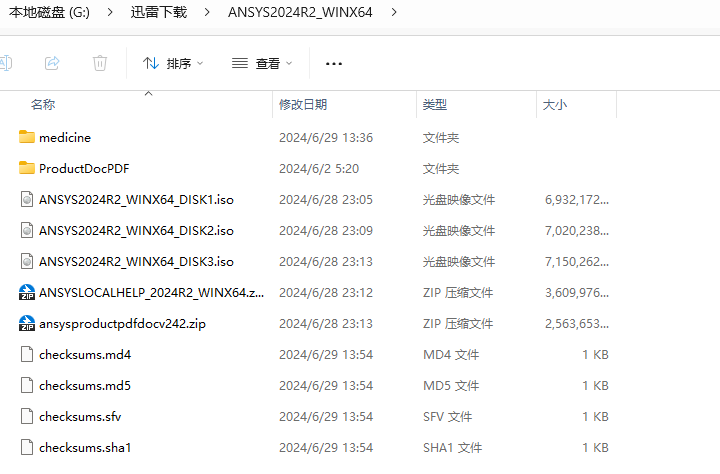This screenshot has height=474, width=720.
Task: Click ZIP 压缩文件 type of ANSYSLOCALHELP
Action: [x=458, y=293]
